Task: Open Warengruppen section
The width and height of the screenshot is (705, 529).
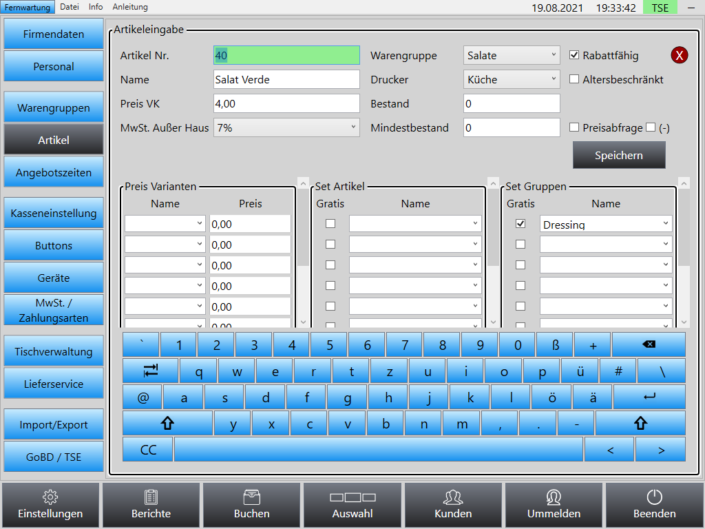Action: coord(54,107)
